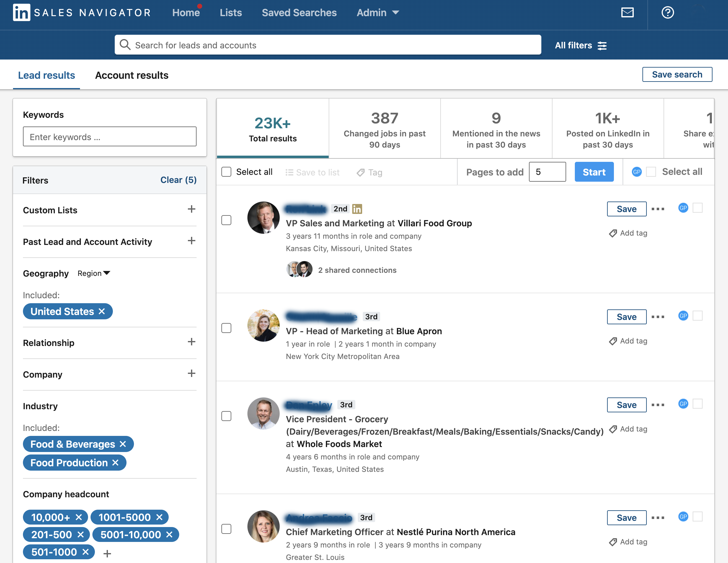Tick the checkbox for Whole Foods Market lead
The height and width of the screenshot is (563, 728).
(x=226, y=416)
